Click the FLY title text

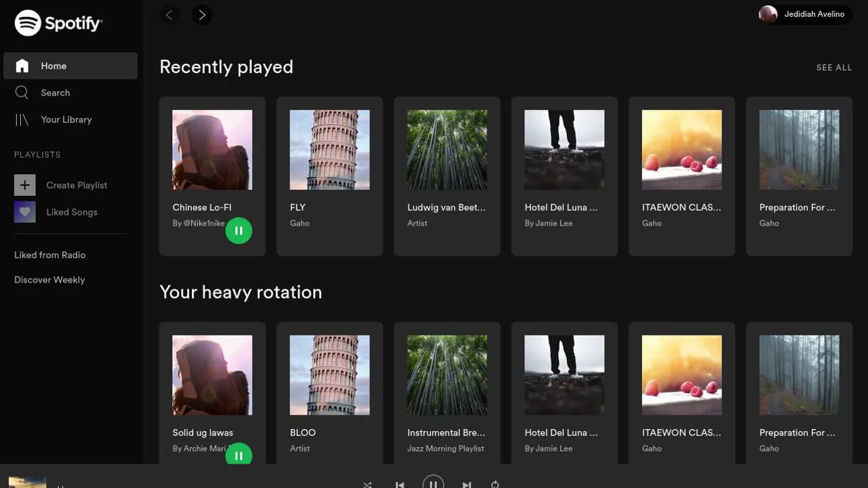[x=298, y=207]
